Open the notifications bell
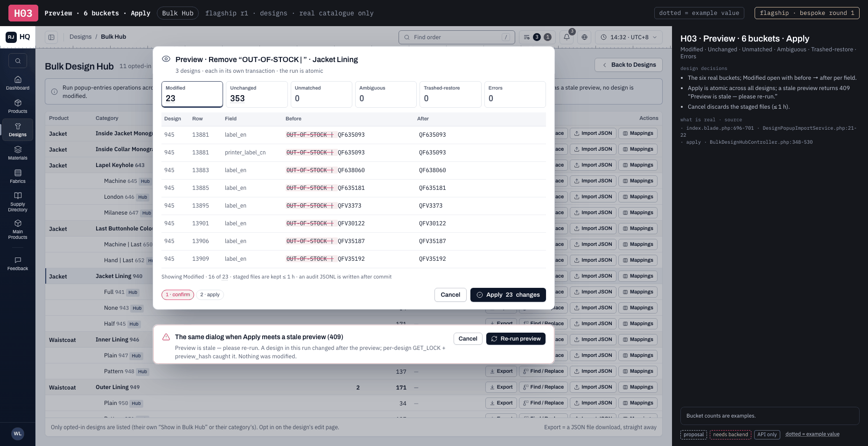The image size is (868, 446). click(x=567, y=37)
